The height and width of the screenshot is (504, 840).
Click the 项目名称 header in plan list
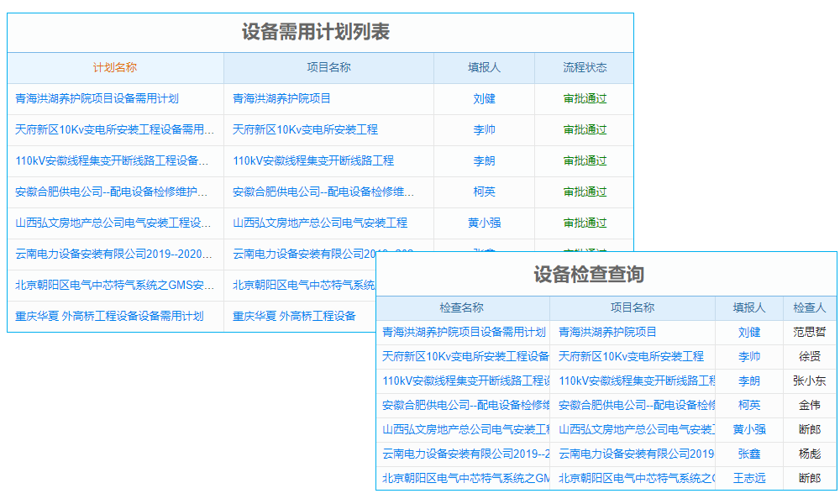coord(328,68)
